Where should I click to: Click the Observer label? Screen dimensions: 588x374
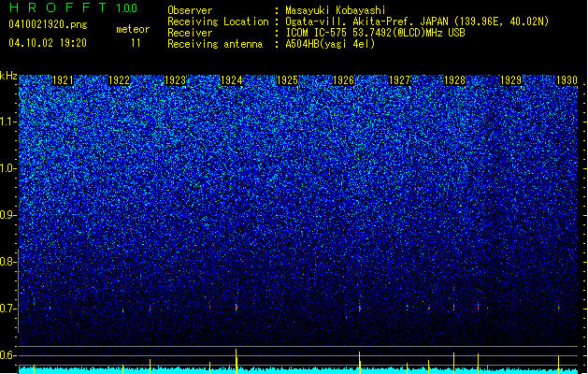tap(190, 10)
